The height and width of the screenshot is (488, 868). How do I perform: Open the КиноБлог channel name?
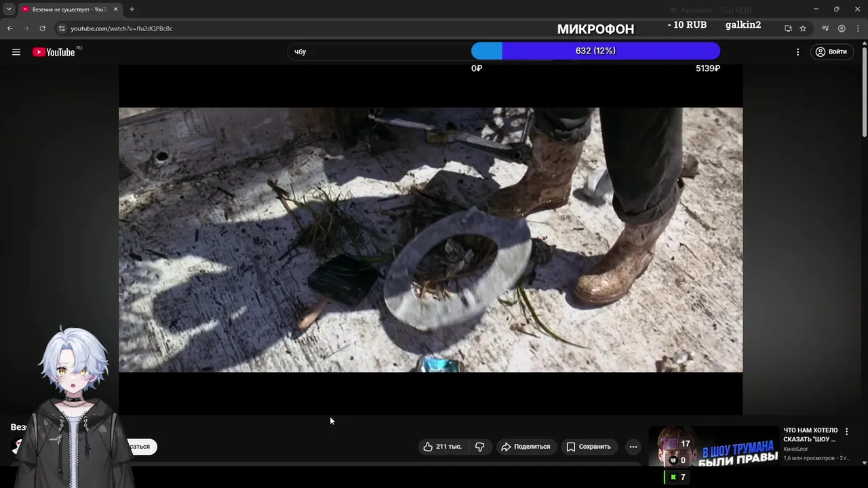pyautogui.click(x=795, y=449)
